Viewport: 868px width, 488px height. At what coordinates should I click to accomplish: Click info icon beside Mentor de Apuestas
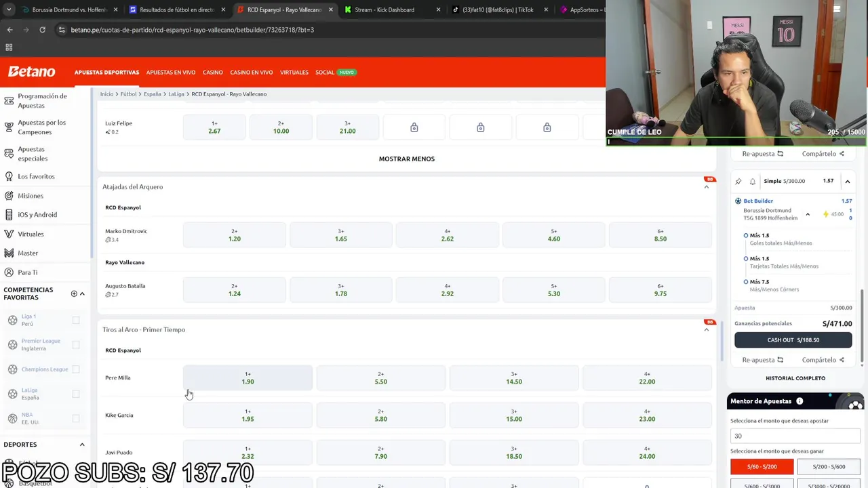pyautogui.click(x=800, y=401)
